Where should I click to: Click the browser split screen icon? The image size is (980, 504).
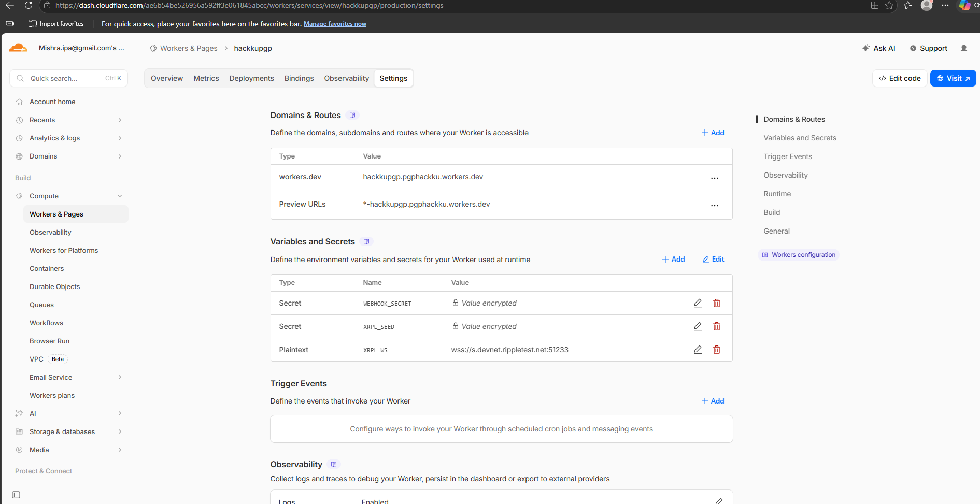click(x=875, y=5)
